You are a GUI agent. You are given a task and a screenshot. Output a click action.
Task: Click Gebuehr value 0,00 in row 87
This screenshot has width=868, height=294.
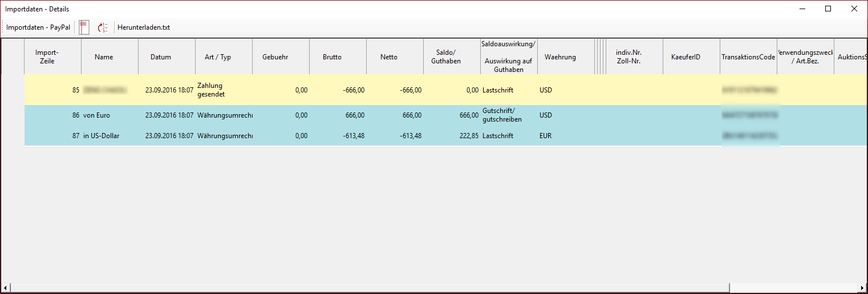281,136
